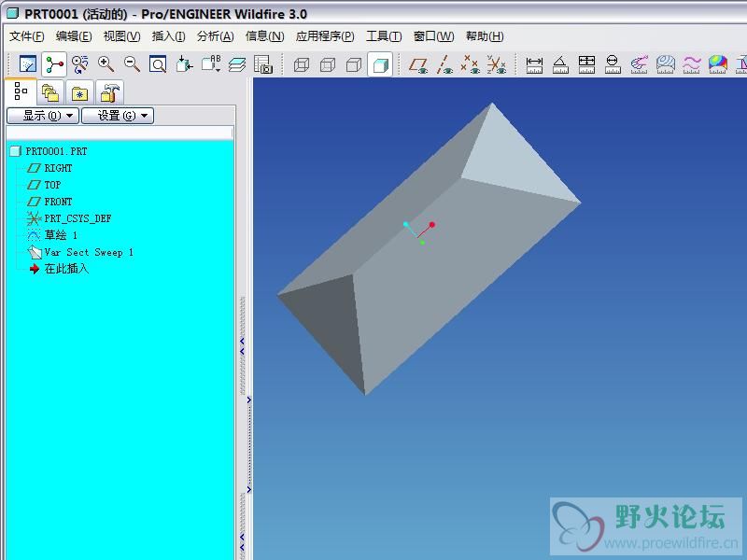Viewport: 747px width, 560px height.
Task: Click the Var Sect Sweep feature icon
Action: (35, 252)
